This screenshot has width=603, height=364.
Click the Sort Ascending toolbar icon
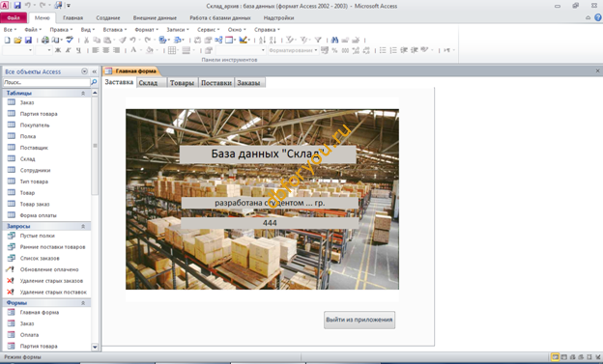[262, 40]
